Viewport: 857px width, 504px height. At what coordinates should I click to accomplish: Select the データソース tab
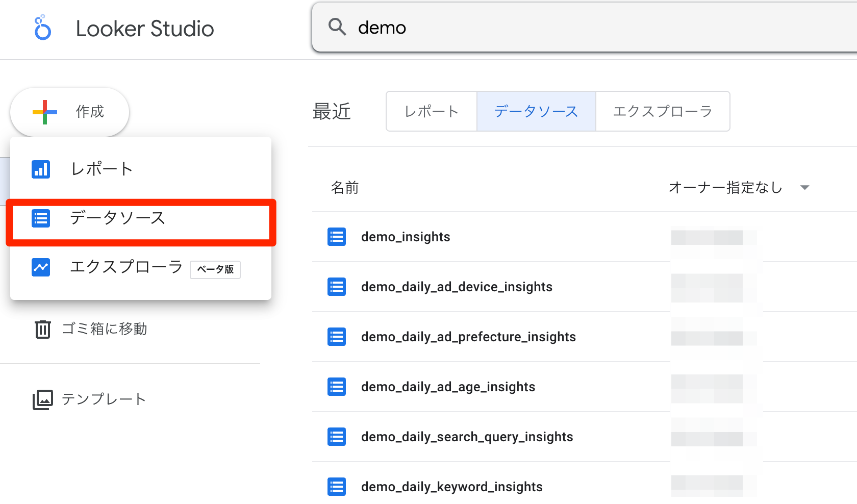pyautogui.click(x=536, y=111)
